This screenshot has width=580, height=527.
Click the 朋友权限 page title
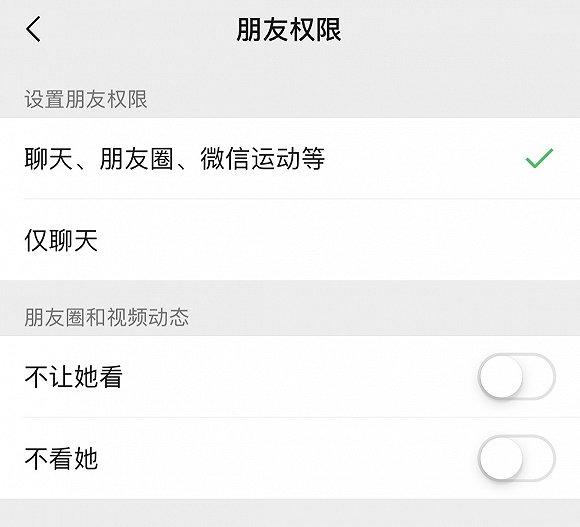289,30
